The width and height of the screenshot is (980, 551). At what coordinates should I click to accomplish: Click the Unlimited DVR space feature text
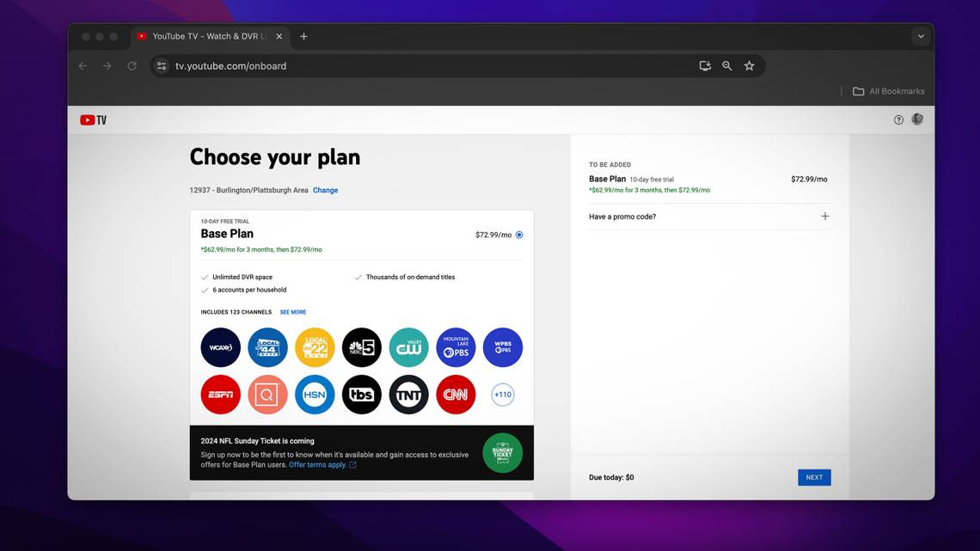coord(242,277)
